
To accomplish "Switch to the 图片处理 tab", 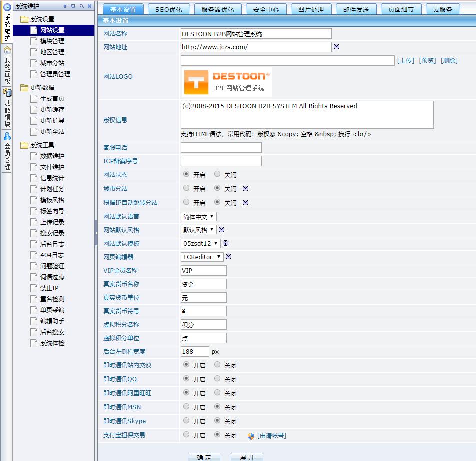I will (x=311, y=9).
